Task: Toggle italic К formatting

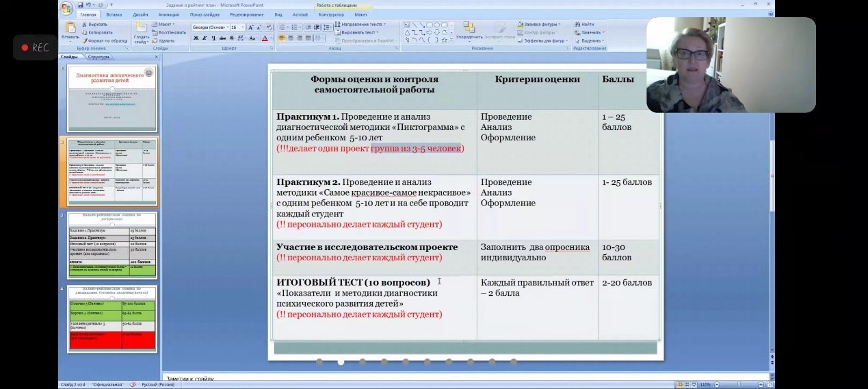Action: pos(205,38)
